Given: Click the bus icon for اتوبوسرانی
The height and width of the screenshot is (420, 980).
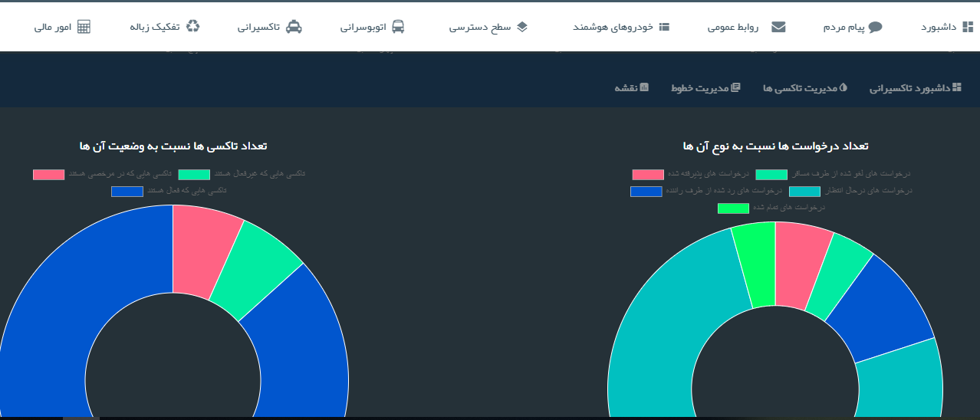Looking at the screenshot, I should (x=398, y=27).
